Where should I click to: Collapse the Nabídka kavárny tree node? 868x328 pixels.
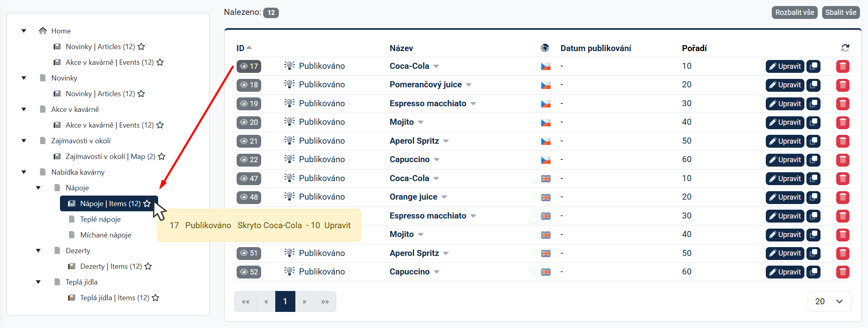24,172
